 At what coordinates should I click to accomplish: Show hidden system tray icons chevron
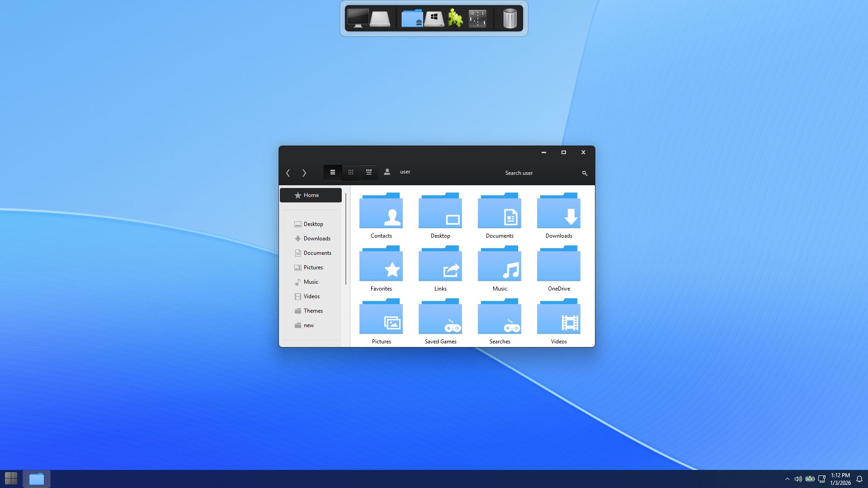[x=787, y=479]
